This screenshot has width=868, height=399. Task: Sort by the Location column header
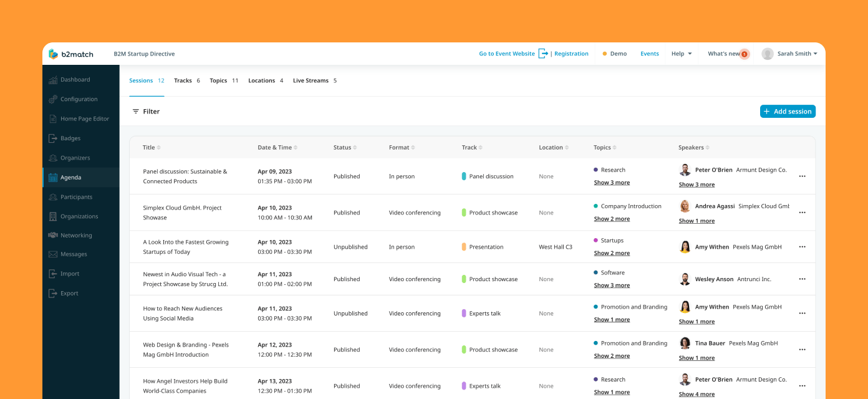click(x=554, y=148)
